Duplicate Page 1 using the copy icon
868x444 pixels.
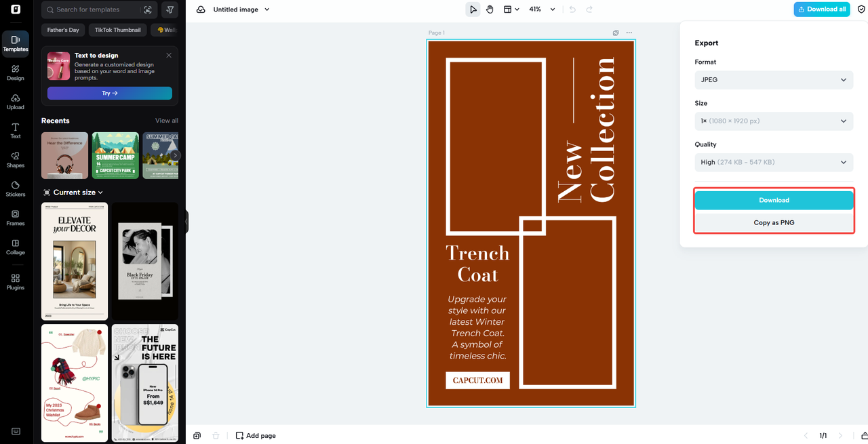pos(616,33)
